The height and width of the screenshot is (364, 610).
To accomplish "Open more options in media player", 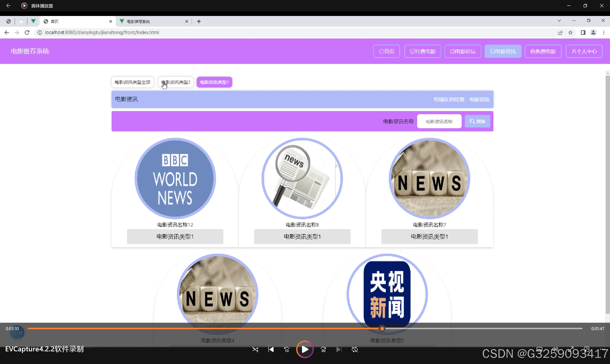I will (602, 349).
